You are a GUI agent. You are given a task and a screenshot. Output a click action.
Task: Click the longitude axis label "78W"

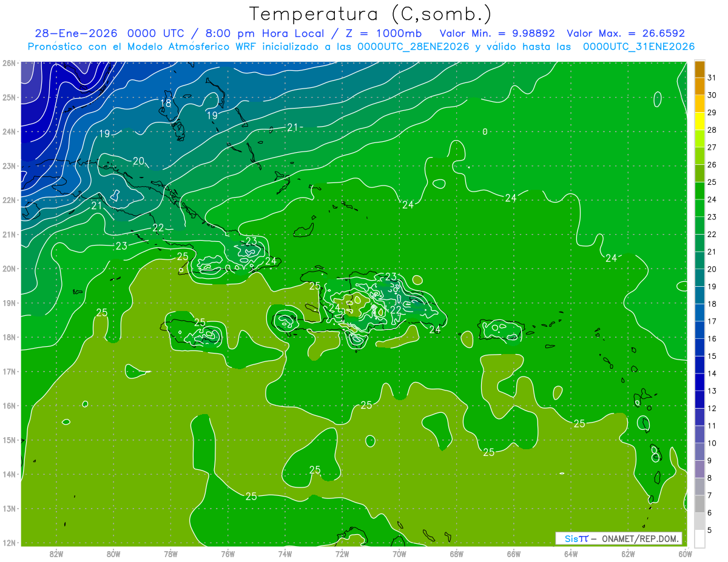pos(170,553)
